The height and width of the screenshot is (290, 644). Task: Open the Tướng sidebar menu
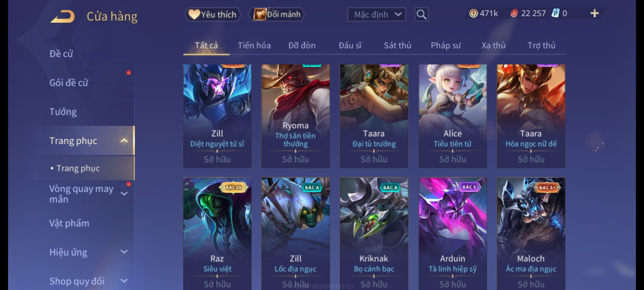[x=63, y=112]
